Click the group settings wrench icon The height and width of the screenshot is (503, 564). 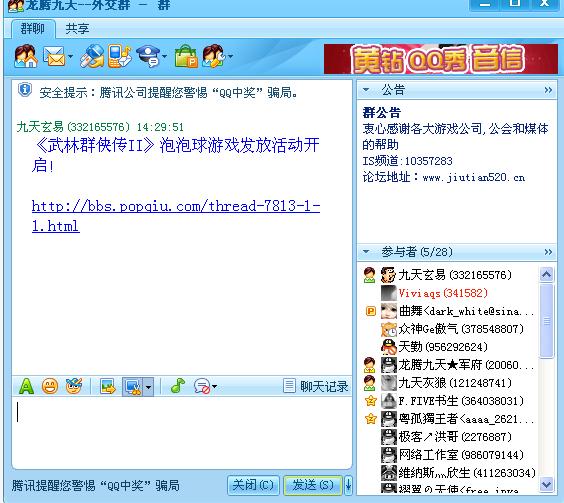[x=214, y=56]
